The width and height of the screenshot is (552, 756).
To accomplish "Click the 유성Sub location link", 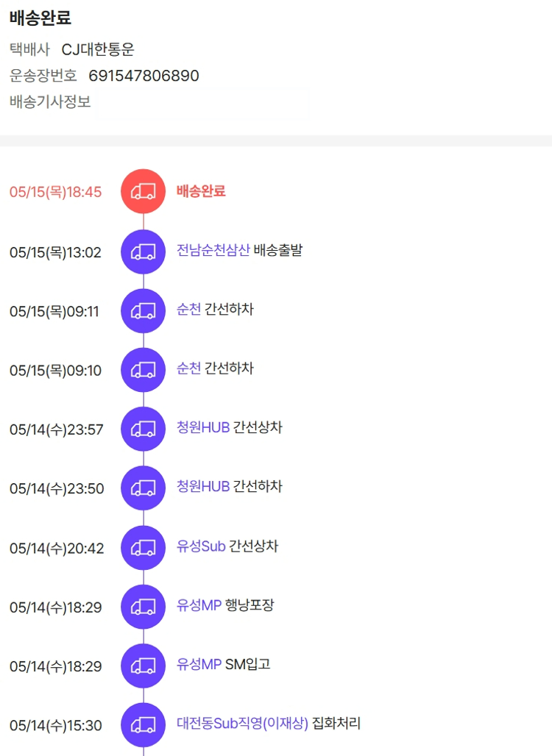I will 200,546.
